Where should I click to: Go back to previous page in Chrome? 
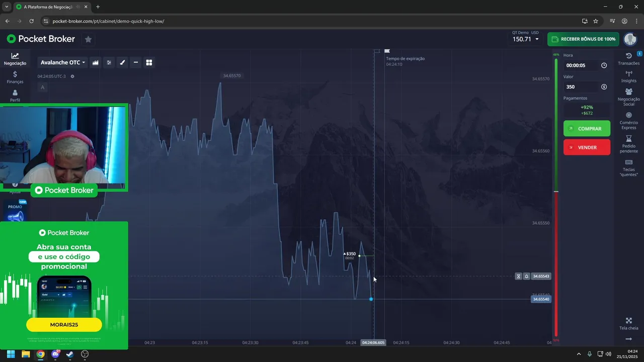click(x=7, y=21)
